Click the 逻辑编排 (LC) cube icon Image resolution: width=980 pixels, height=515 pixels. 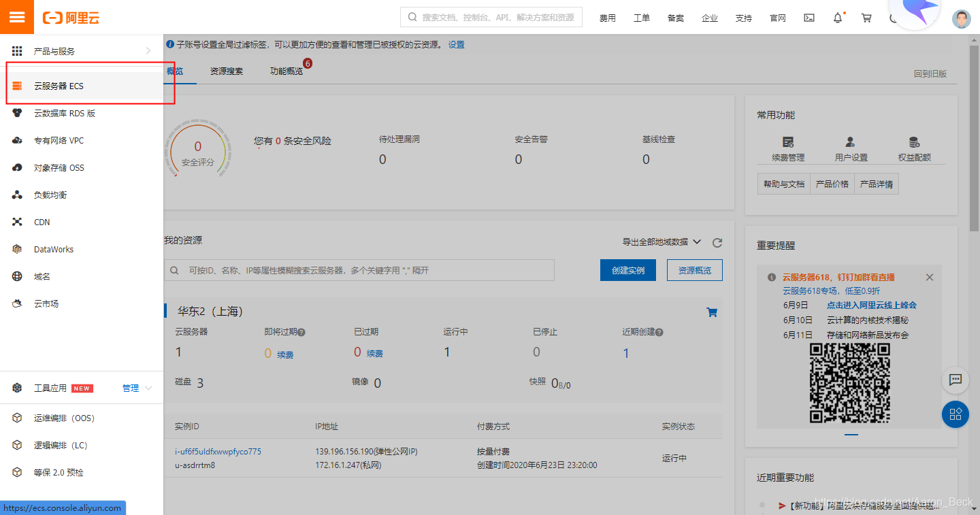(x=17, y=445)
